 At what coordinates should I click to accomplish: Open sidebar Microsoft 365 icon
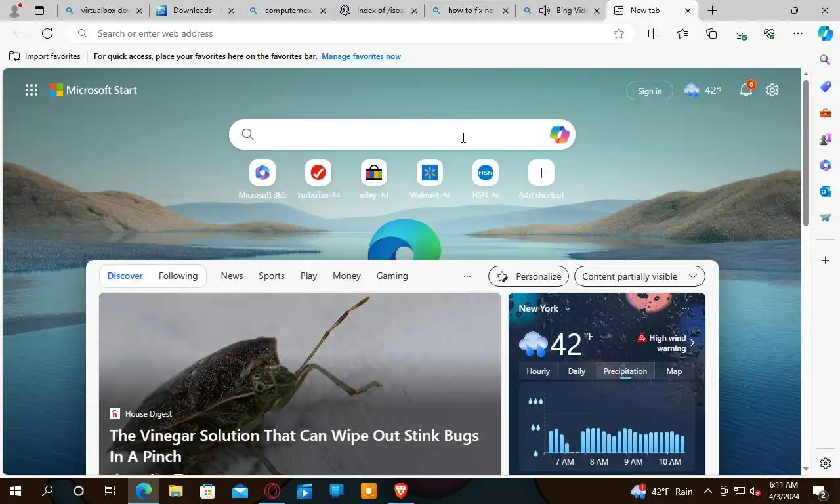[x=826, y=165]
